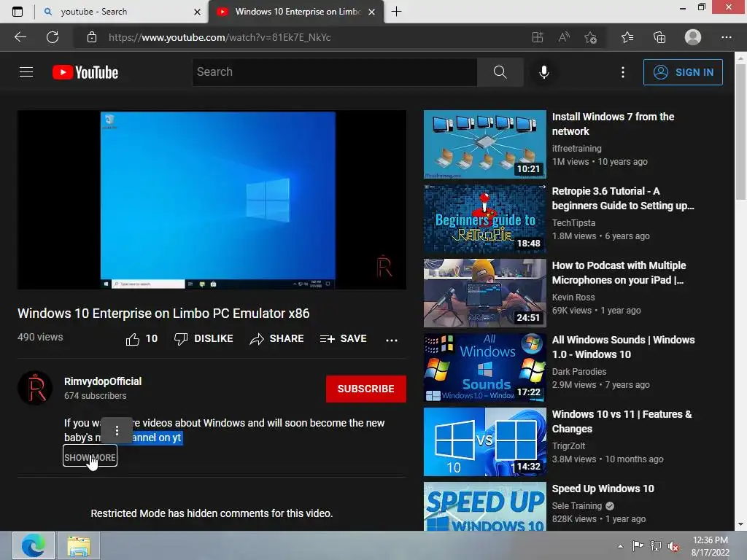Screen dimensions: 747x560
Task: Click the network icon in system tray
Action: click(656, 546)
